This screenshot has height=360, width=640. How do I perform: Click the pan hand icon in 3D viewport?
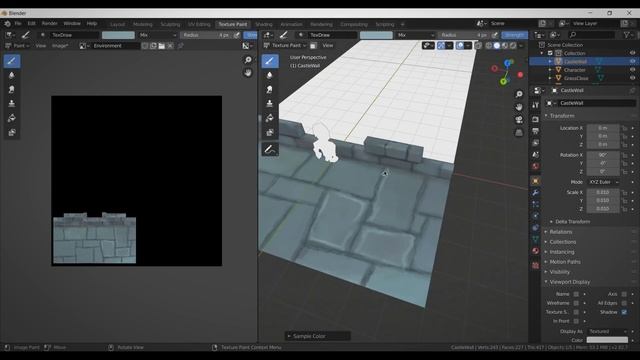pos(519,107)
